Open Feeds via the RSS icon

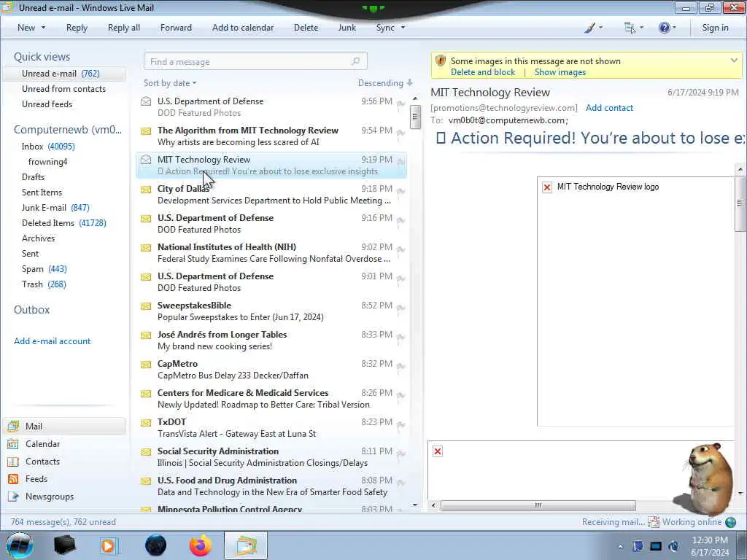[13, 479]
